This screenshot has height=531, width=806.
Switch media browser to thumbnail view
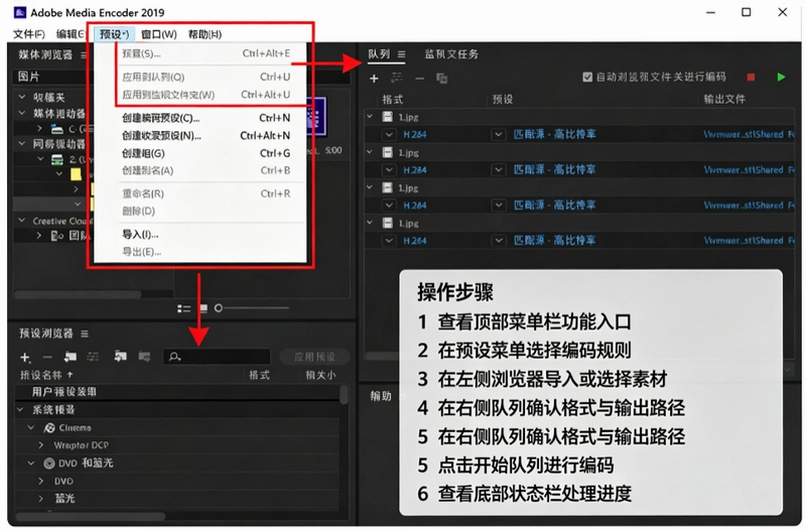pyautogui.click(x=203, y=308)
